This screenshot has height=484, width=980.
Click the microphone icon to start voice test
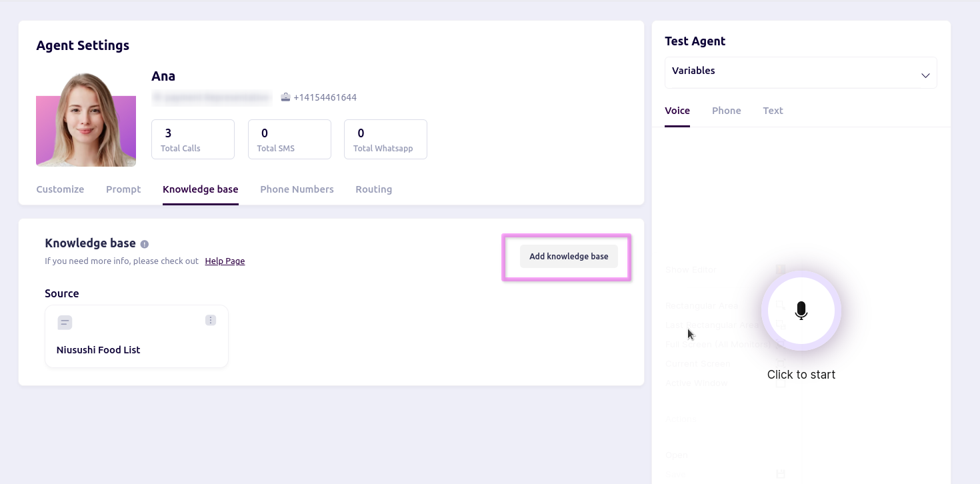click(x=801, y=311)
